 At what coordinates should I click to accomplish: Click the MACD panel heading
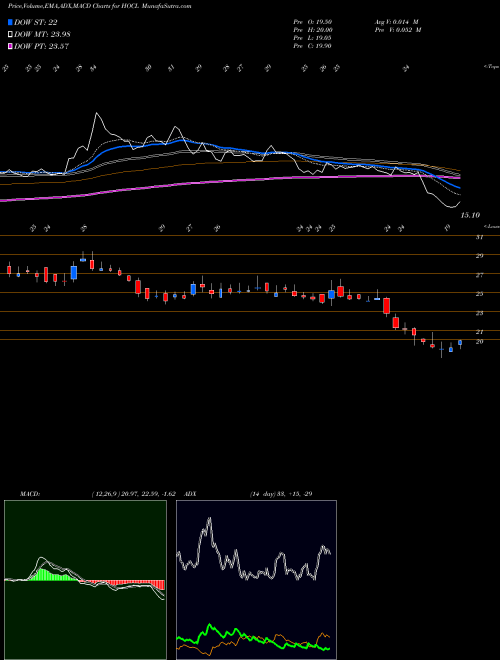(x=30, y=494)
